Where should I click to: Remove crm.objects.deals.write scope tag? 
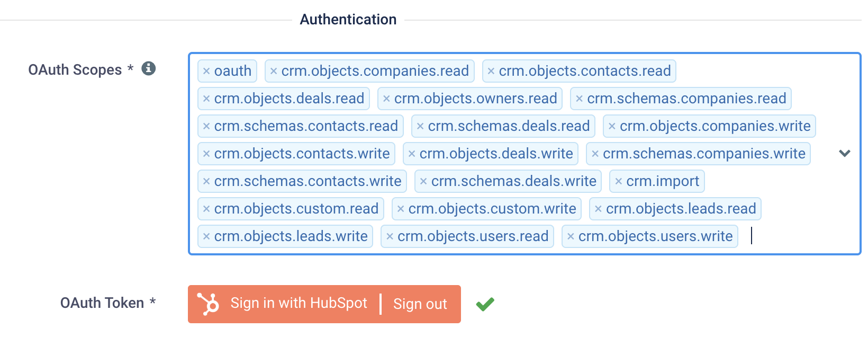[x=412, y=154]
